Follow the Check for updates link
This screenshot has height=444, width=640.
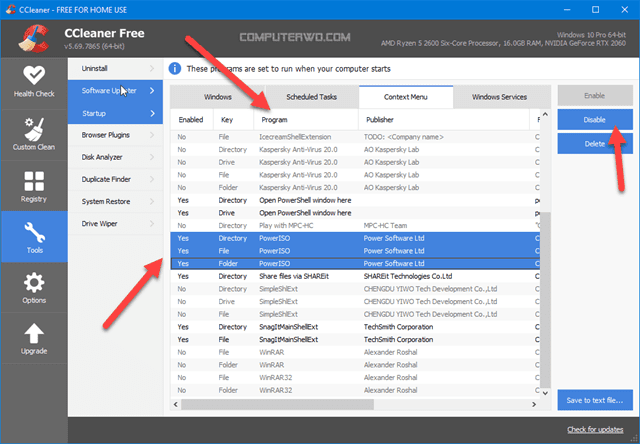tap(595, 430)
